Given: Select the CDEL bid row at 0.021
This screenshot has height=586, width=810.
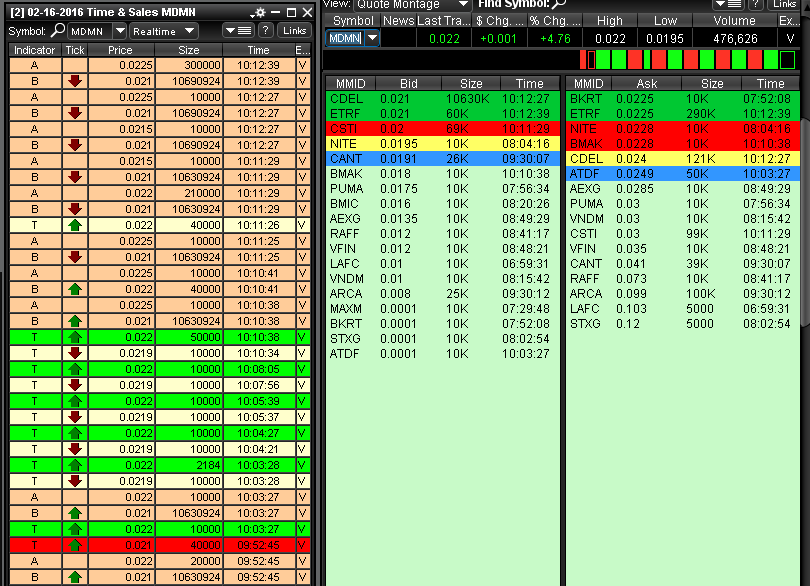Looking at the screenshot, I should 442,99.
